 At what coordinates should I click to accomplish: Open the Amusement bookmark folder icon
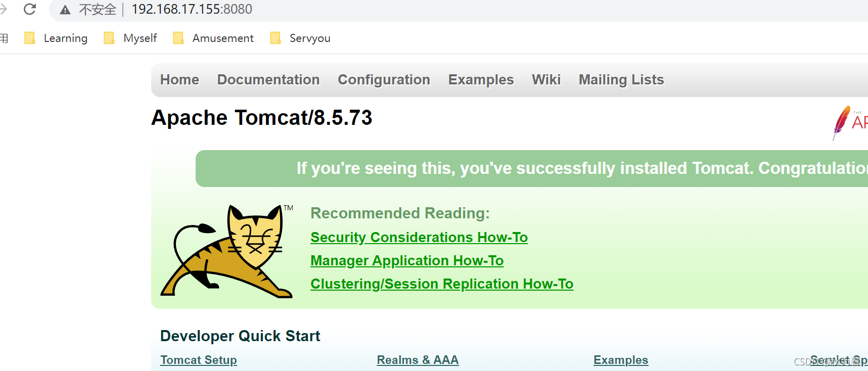pyautogui.click(x=178, y=38)
